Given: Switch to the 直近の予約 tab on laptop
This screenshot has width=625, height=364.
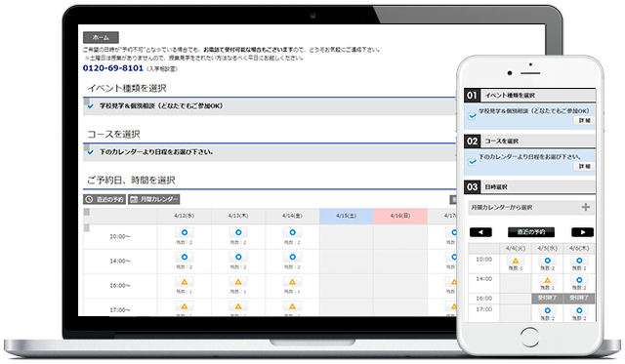Looking at the screenshot, I should click(104, 199).
